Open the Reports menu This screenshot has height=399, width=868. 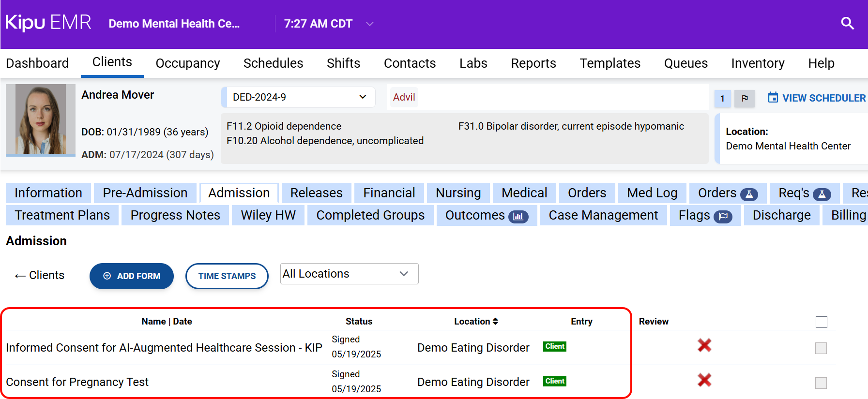(533, 63)
